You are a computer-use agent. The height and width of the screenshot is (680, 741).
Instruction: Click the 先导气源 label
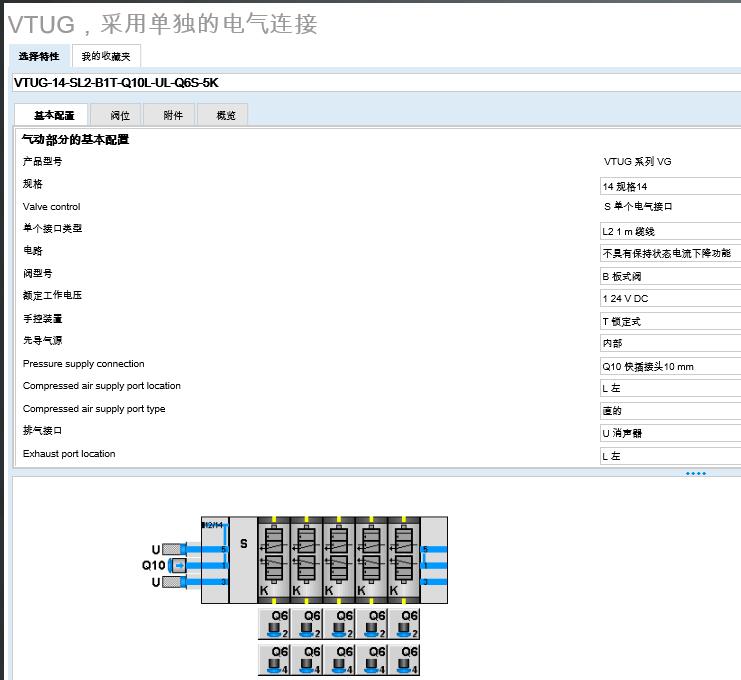click(42, 340)
